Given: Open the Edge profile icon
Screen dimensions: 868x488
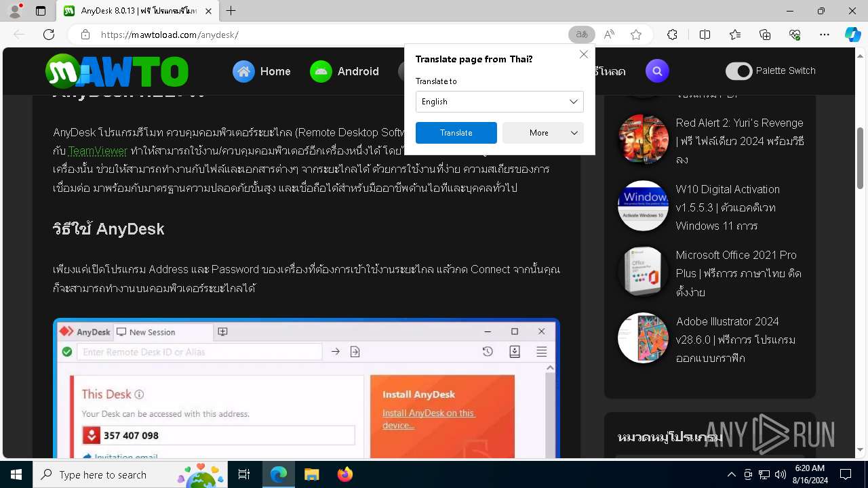Looking at the screenshot, I should coord(14,11).
